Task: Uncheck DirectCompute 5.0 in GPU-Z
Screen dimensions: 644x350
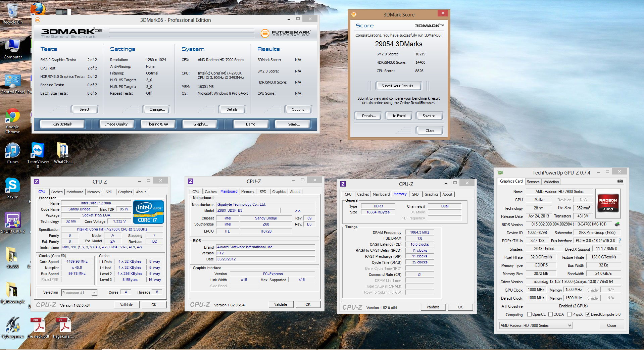Action: pyautogui.click(x=588, y=314)
